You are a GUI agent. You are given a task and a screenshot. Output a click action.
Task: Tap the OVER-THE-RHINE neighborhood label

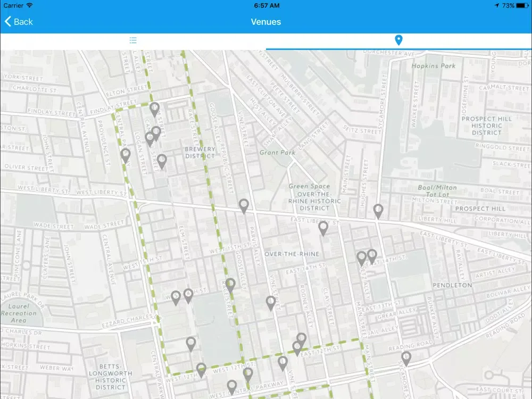(292, 254)
